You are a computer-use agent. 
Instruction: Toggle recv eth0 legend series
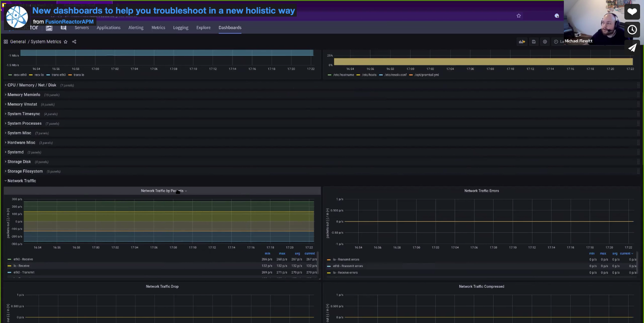[x=20, y=75]
